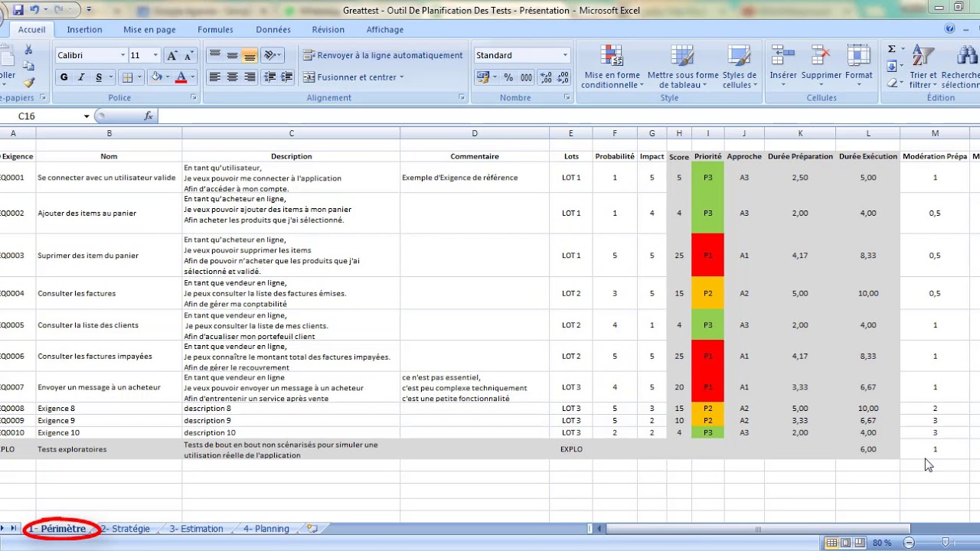Open the Name Box dropdown for C16
Image resolution: width=980 pixels, height=551 pixels.
point(87,116)
